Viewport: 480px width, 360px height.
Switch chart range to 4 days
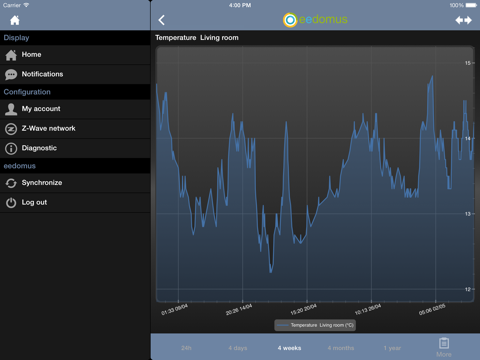click(238, 348)
